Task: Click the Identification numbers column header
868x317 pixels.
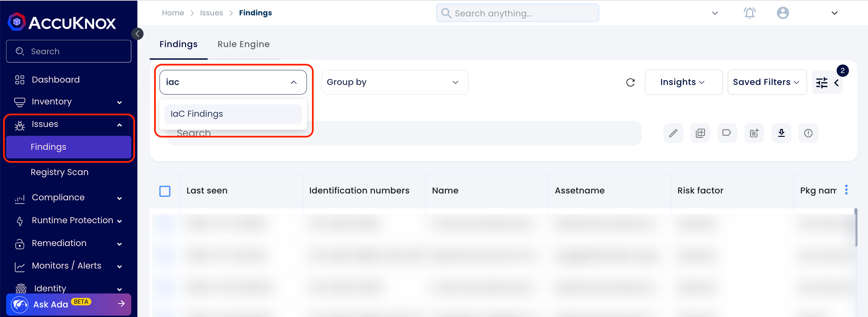Action: coord(359,191)
